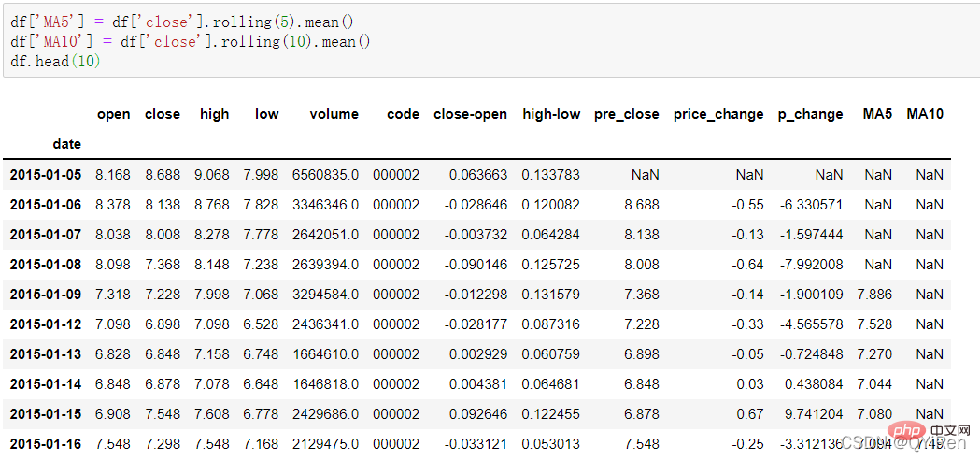Click the code cell 000002 in 2015-01-12 row
The height and width of the screenshot is (461, 980).
(x=396, y=324)
